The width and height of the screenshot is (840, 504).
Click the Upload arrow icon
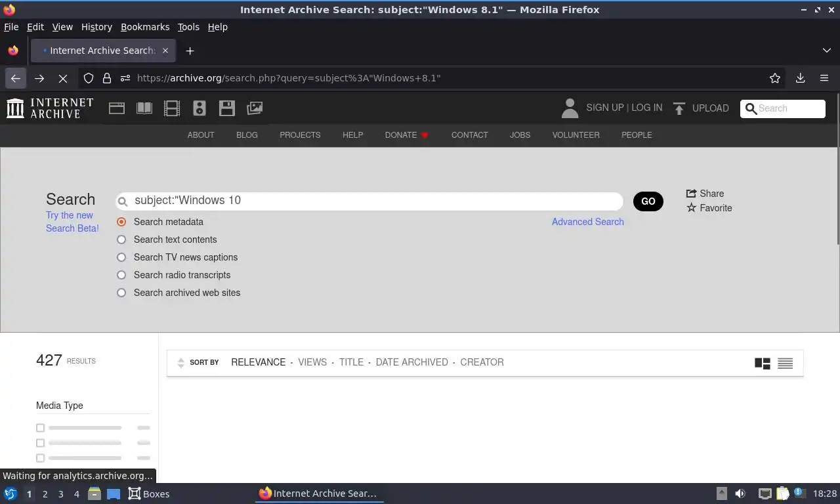click(x=679, y=108)
